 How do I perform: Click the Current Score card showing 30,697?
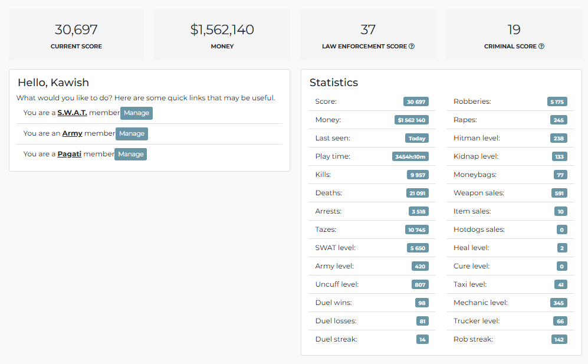click(77, 35)
